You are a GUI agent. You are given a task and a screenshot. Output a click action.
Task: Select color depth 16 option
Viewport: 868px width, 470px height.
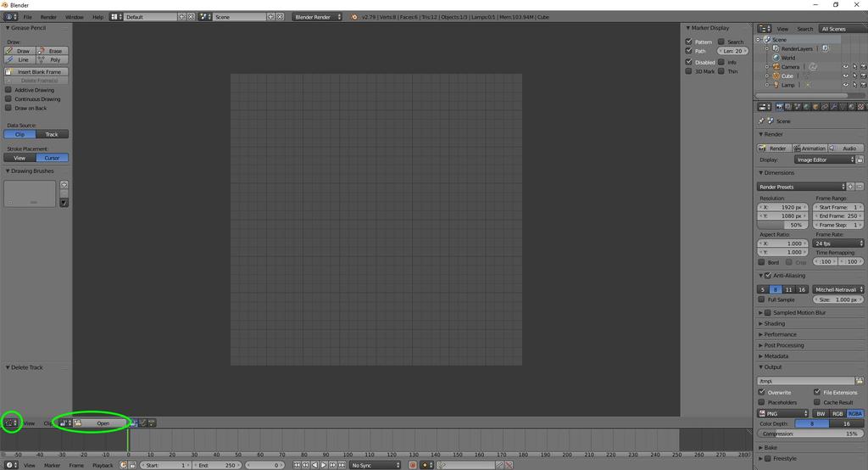[847, 423]
